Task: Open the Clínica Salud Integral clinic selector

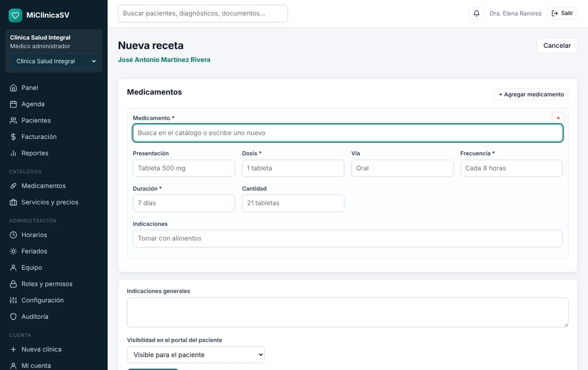Action: pyautogui.click(x=54, y=61)
